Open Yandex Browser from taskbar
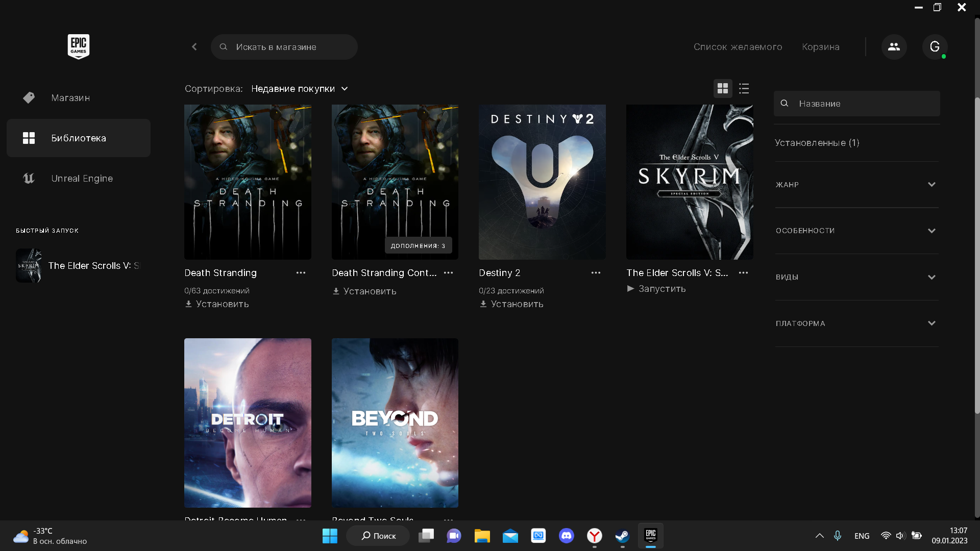The image size is (980, 551). (x=595, y=536)
